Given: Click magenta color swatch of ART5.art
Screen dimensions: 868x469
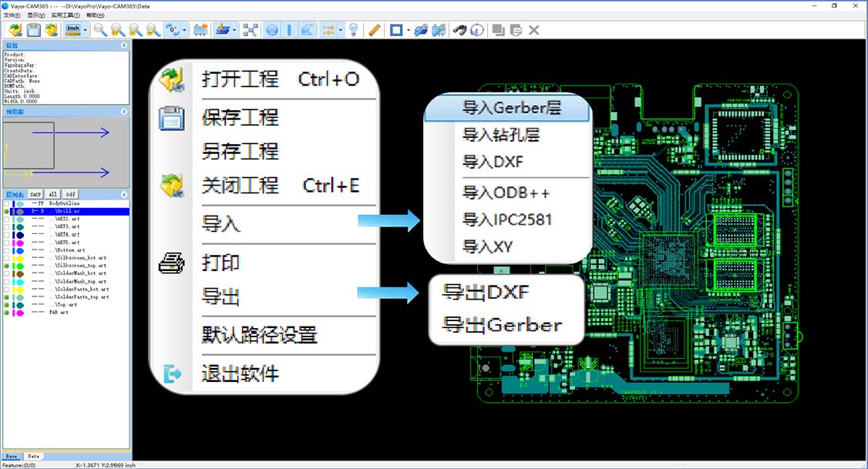Looking at the screenshot, I should point(20,243).
